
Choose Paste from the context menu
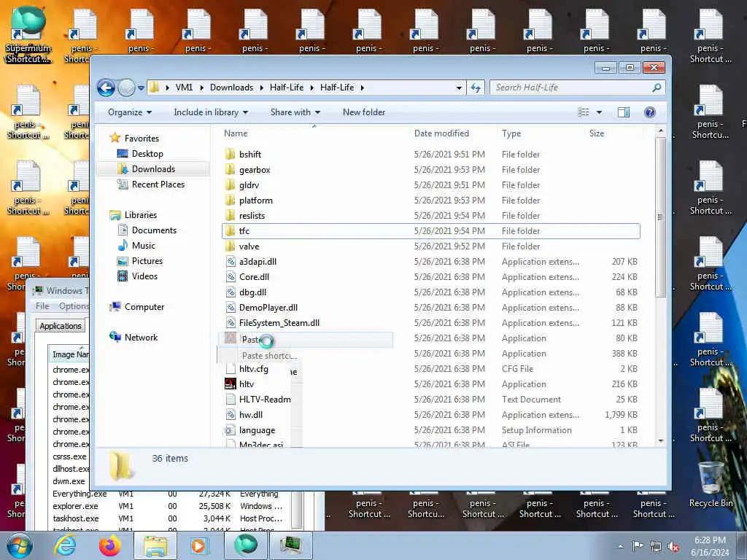click(x=306, y=340)
